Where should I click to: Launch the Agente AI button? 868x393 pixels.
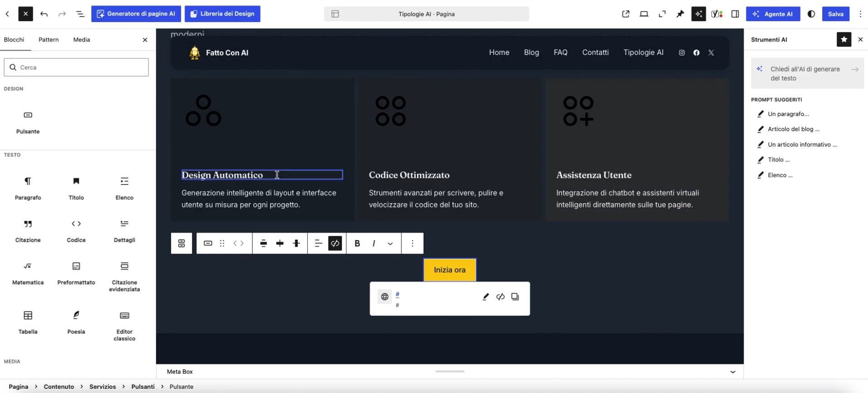pos(773,14)
